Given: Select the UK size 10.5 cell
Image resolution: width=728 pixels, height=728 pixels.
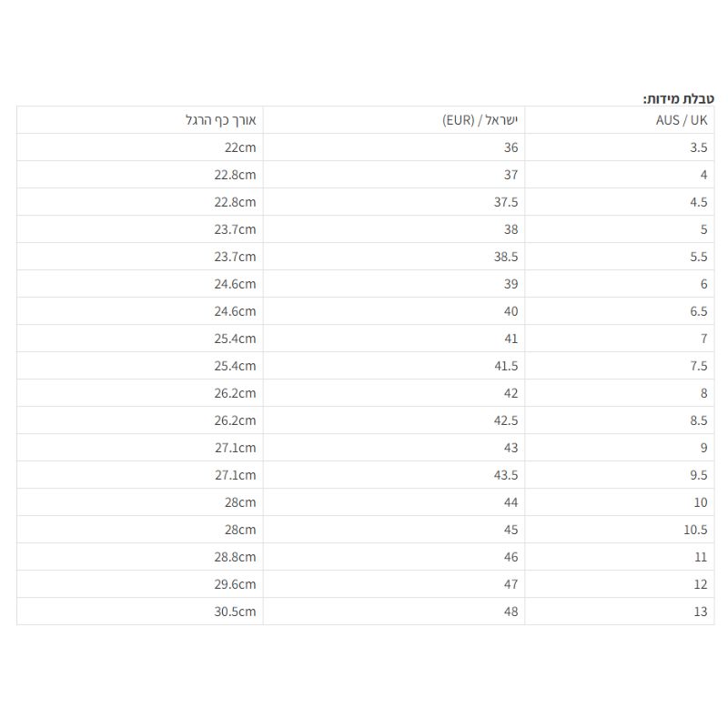Looking at the screenshot, I should [x=620, y=530].
